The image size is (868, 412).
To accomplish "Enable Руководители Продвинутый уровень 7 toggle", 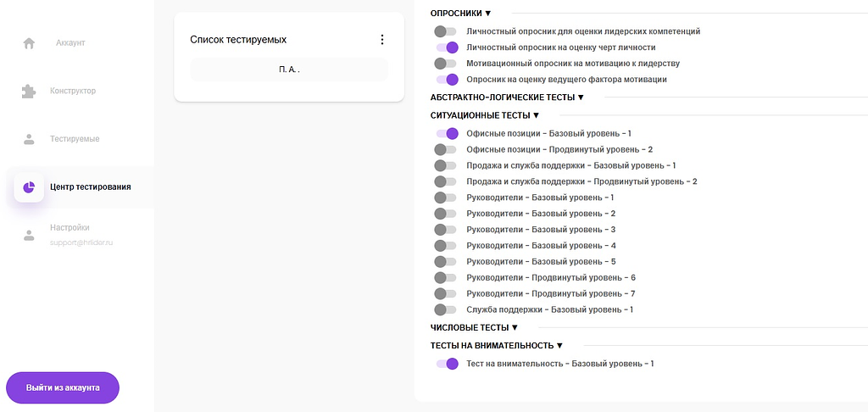I will coord(445,293).
